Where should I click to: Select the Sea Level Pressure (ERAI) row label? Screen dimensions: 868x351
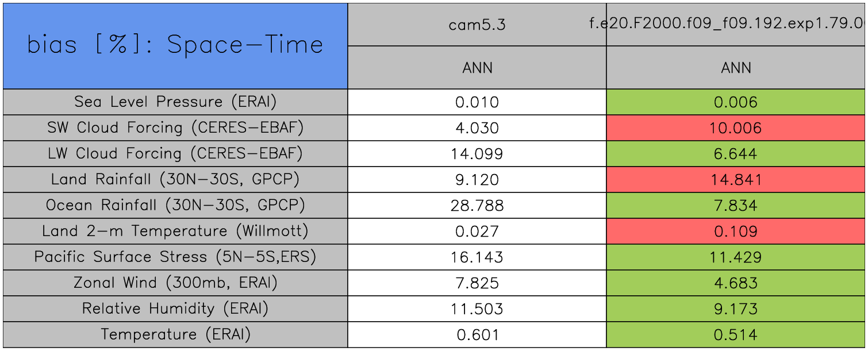[x=175, y=102]
